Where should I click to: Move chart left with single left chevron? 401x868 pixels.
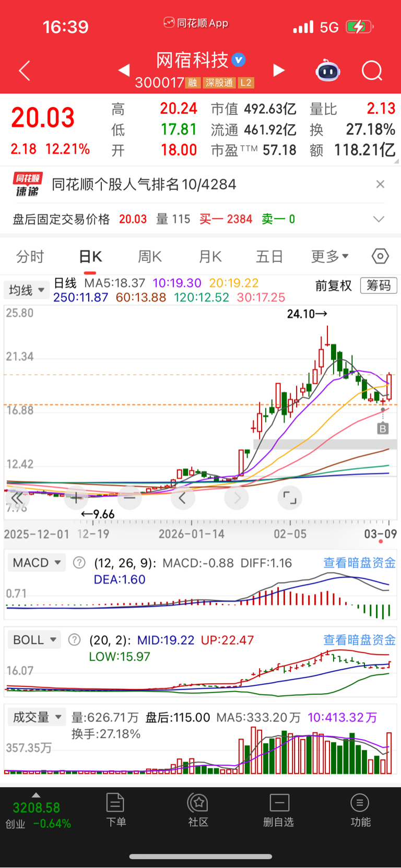[183, 498]
